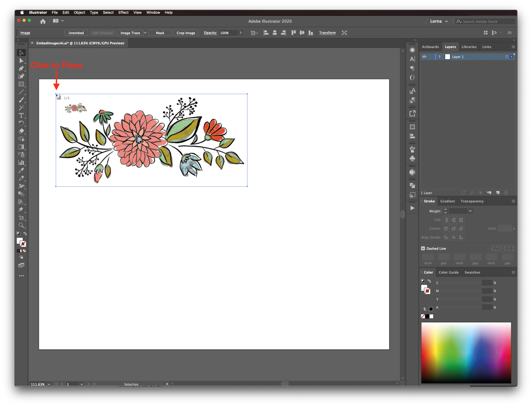The height and width of the screenshot is (406, 532).
Task: Toggle visibility eye of Layer 1
Action: (424, 57)
